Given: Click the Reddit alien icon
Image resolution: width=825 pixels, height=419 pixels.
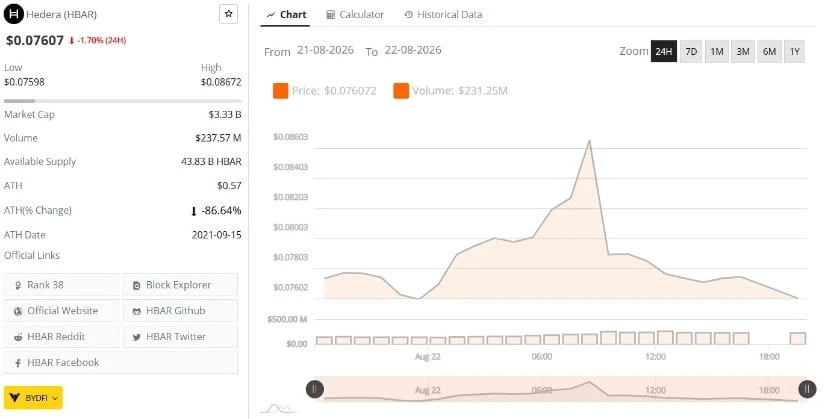Looking at the screenshot, I should pos(18,337).
